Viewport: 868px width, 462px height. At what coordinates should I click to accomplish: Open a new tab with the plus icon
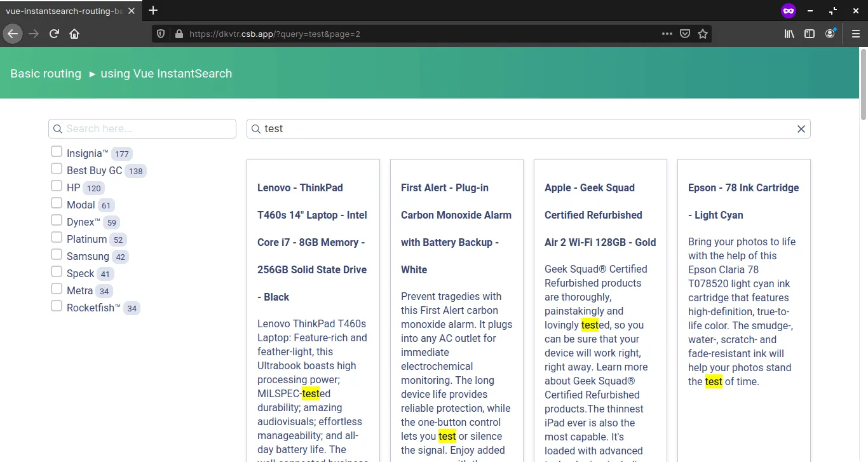pos(153,10)
